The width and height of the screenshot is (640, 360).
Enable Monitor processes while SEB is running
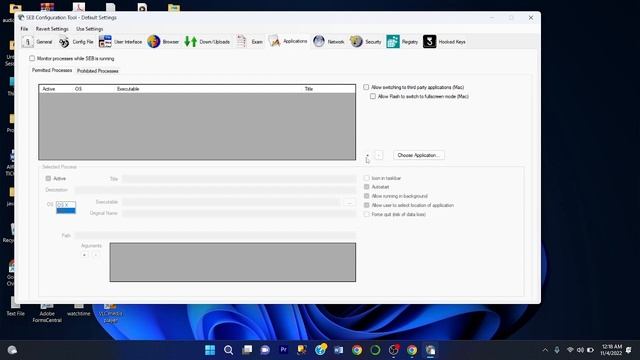pyautogui.click(x=32, y=58)
